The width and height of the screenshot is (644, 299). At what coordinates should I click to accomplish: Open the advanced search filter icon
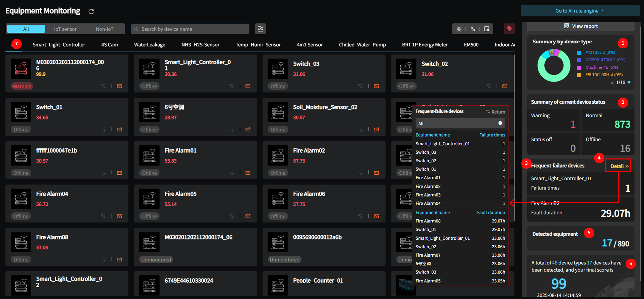pyautogui.click(x=260, y=29)
